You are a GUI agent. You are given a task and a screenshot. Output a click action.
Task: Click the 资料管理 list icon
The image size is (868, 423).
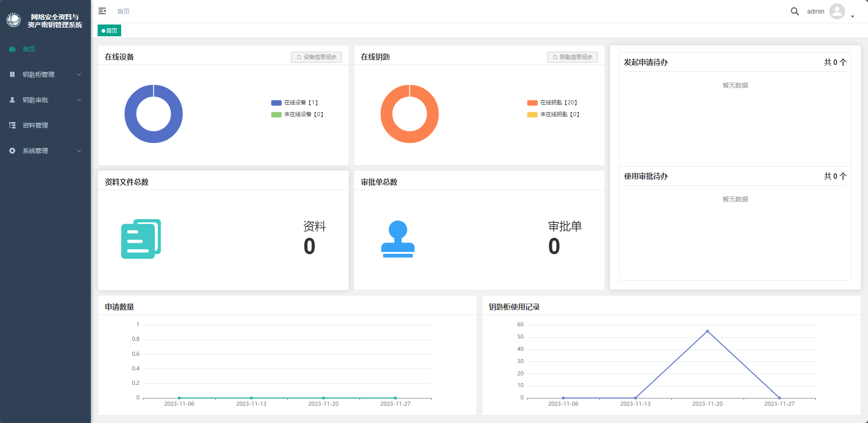click(12, 125)
